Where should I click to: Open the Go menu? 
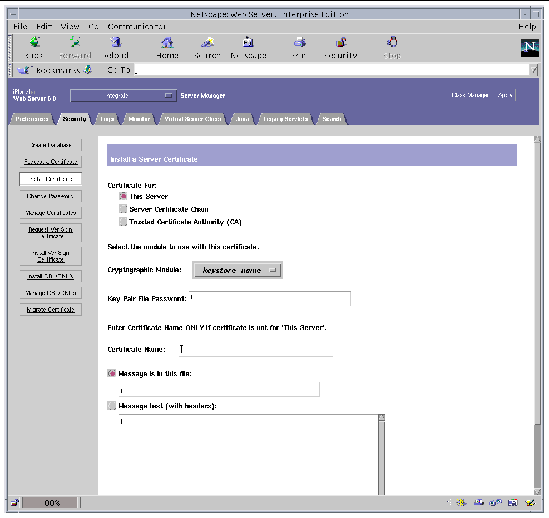point(93,26)
